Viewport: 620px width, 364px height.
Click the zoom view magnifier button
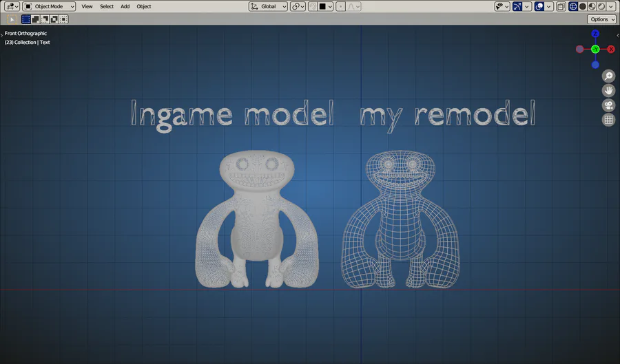pos(608,76)
